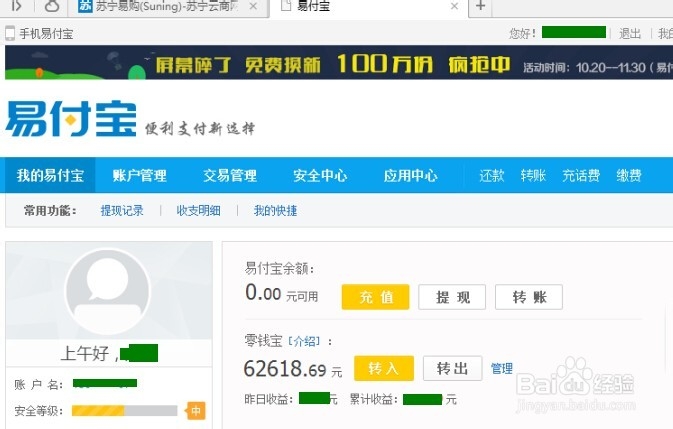Click 充话费 link
This screenshot has width=673, height=429.
[x=581, y=175]
